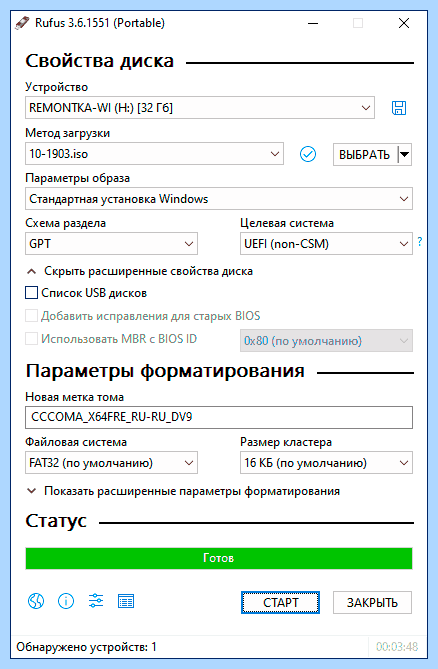Open the log window icon
Image resolution: width=438 pixels, height=669 pixels.
point(126,601)
